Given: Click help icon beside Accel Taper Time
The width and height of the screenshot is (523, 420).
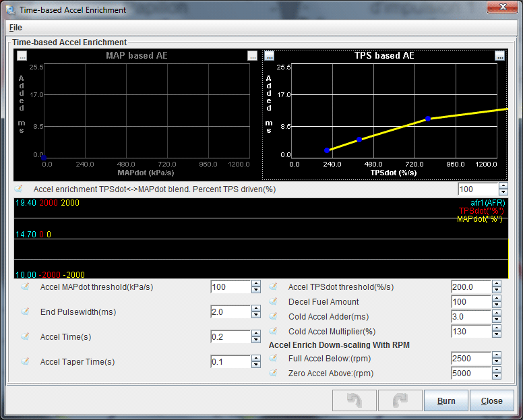Looking at the screenshot, I should tap(26, 362).
